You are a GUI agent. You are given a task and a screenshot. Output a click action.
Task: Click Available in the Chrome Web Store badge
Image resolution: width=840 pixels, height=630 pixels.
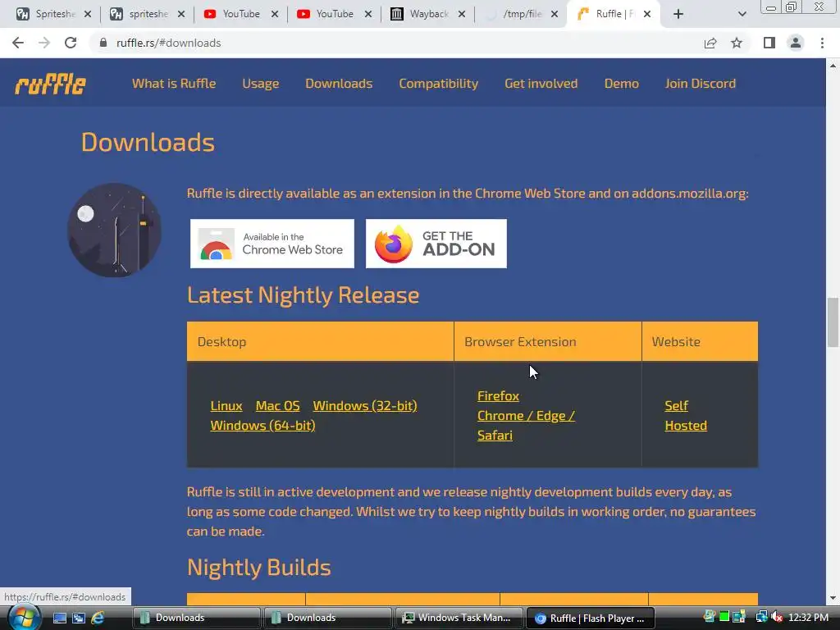pos(272,244)
